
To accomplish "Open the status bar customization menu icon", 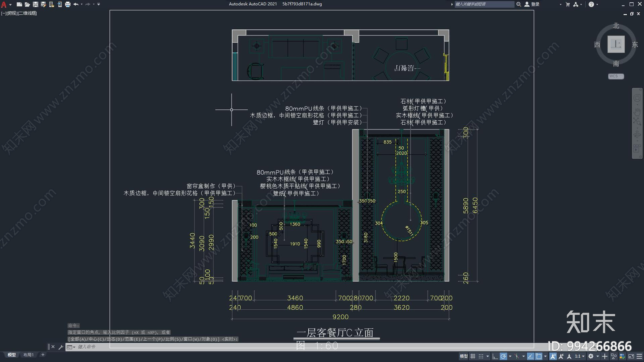I will click(639, 356).
